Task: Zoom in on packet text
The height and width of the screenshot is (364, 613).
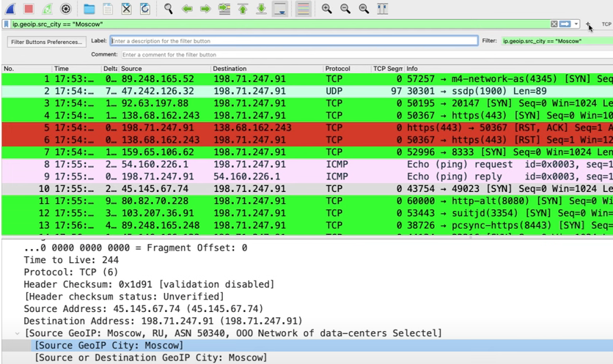Action: (x=327, y=9)
